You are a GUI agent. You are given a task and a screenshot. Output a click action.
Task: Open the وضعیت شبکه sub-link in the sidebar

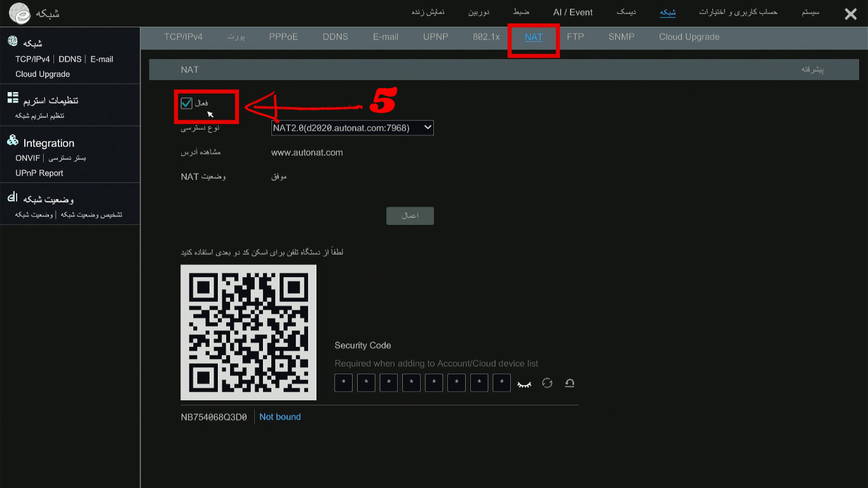[34, 215]
